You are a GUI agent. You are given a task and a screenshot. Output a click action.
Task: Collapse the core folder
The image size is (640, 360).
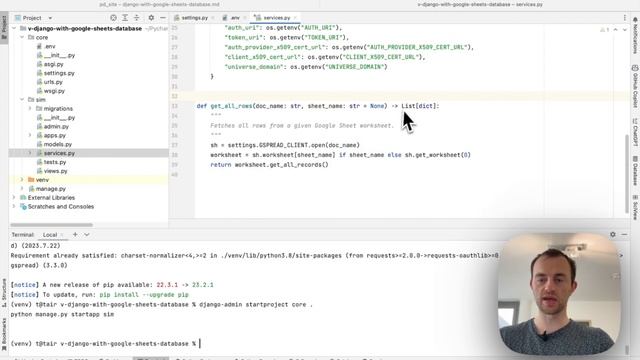click(22, 38)
